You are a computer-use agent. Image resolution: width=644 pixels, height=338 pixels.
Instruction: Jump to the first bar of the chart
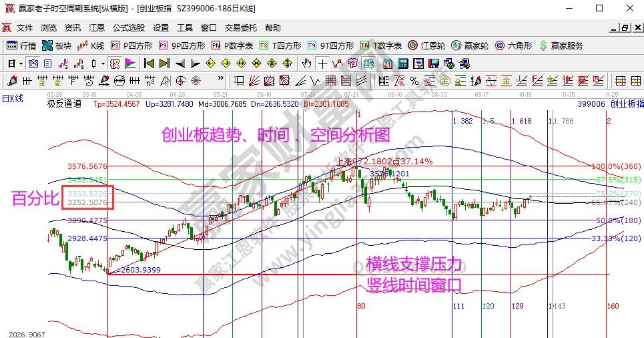(149, 63)
